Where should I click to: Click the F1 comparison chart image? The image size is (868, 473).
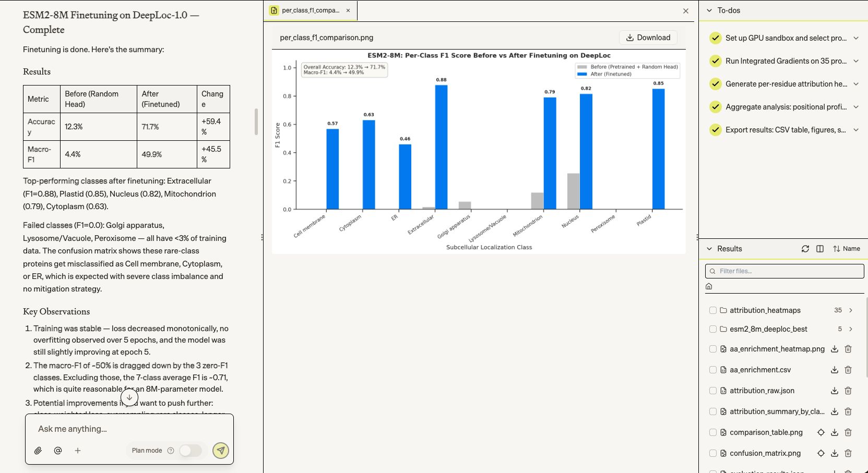coord(479,152)
